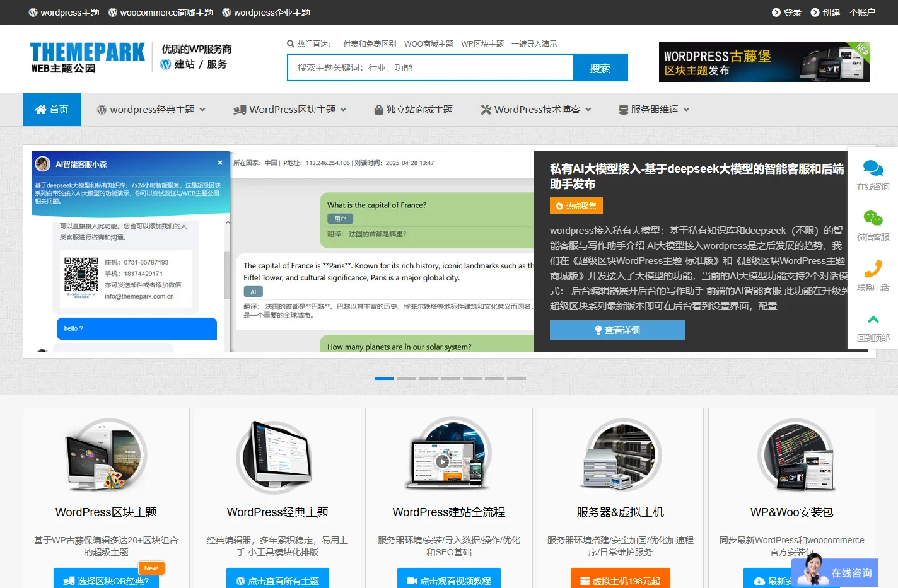Select the fourth carousel indicator bar
Image resolution: width=898 pixels, height=588 pixels.
(x=450, y=379)
